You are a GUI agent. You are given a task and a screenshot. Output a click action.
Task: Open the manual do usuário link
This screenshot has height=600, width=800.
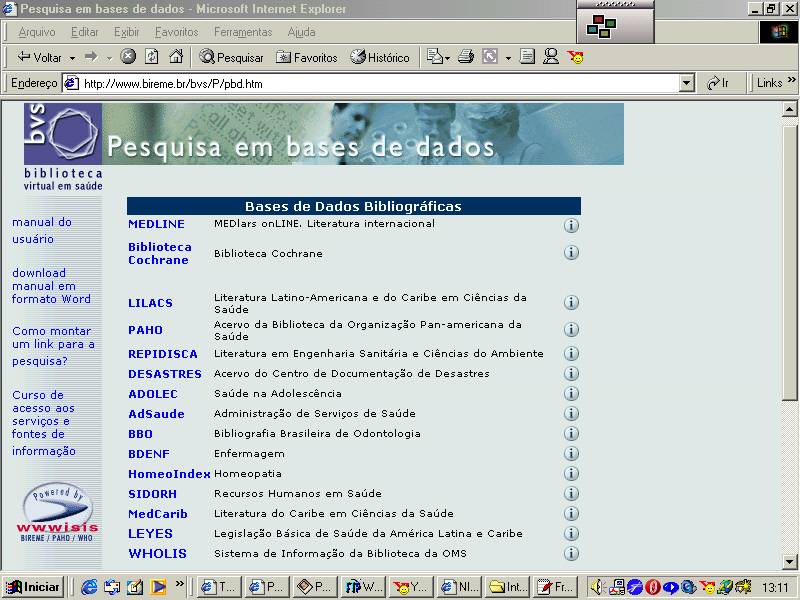click(42, 231)
